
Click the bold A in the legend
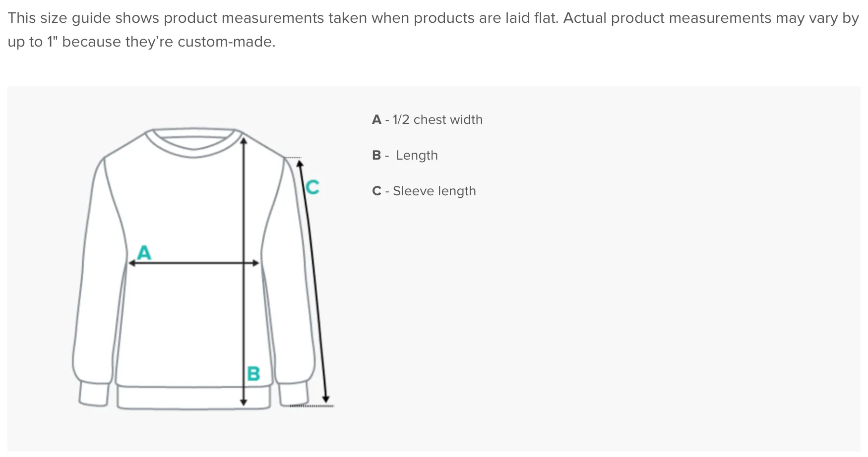click(x=376, y=119)
